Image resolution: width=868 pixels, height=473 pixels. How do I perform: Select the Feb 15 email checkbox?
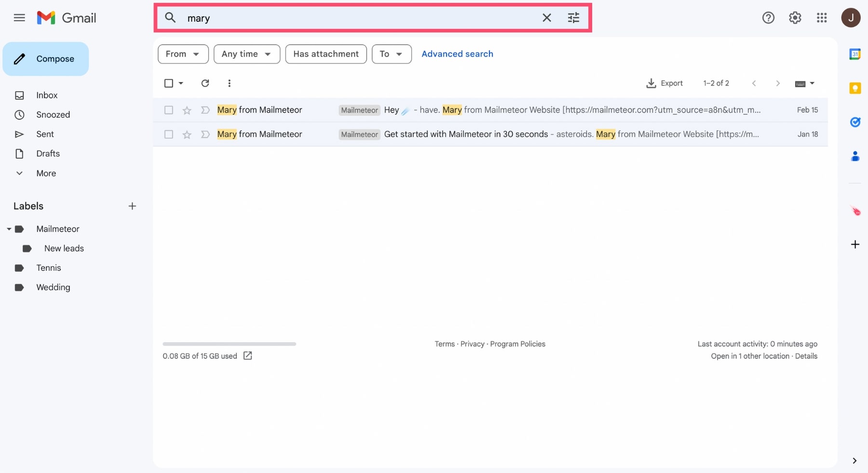(x=169, y=110)
